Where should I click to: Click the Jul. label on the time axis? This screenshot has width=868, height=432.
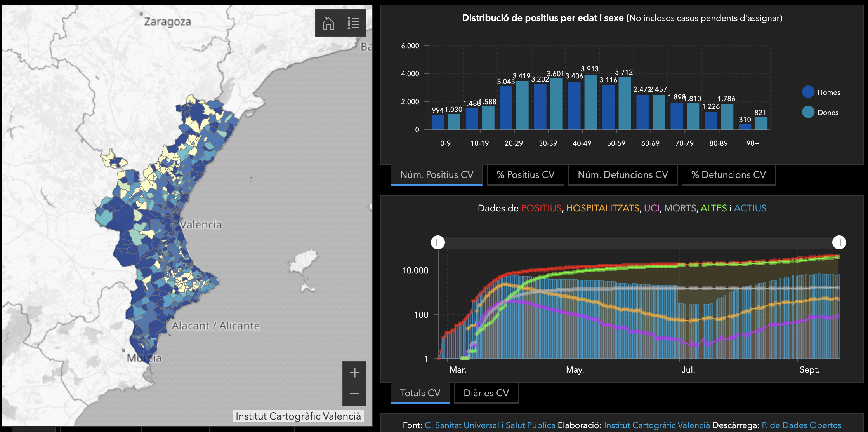tap(688, 369)
